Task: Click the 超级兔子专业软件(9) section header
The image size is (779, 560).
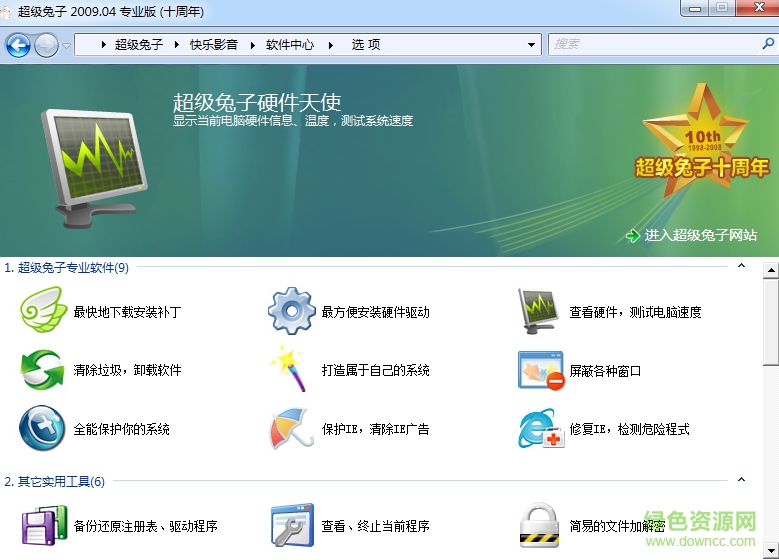Action: point(67,268)
